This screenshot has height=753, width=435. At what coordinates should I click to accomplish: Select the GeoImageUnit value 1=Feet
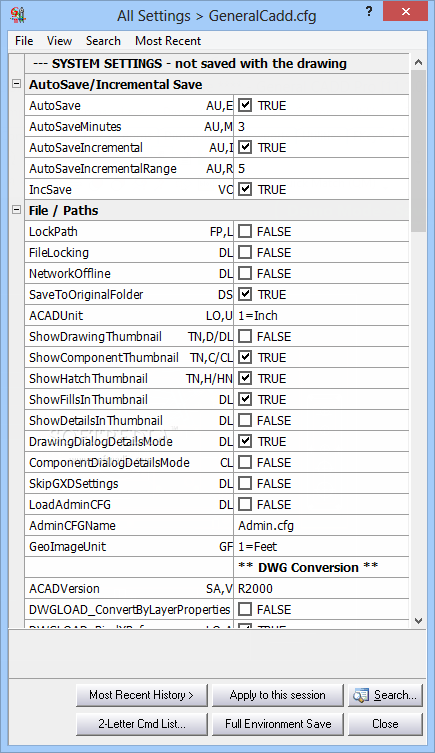point(321,547)
